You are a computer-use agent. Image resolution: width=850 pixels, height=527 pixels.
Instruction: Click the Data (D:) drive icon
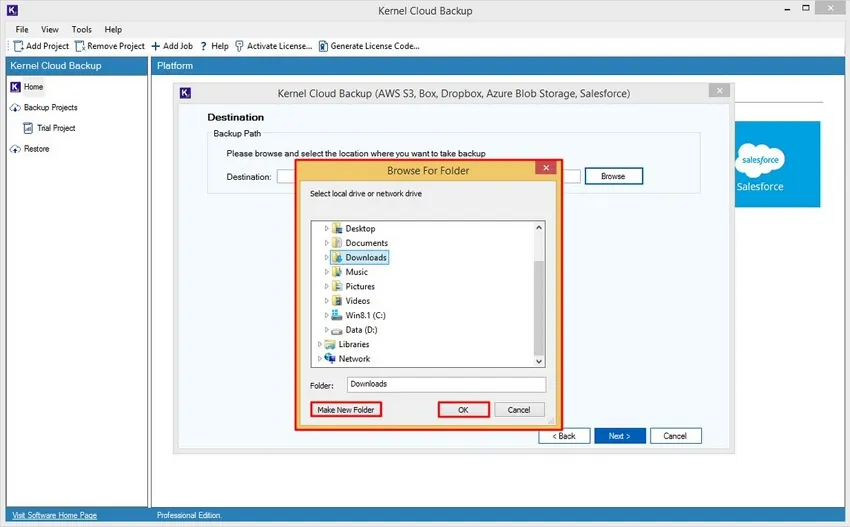tap(337, 330)
